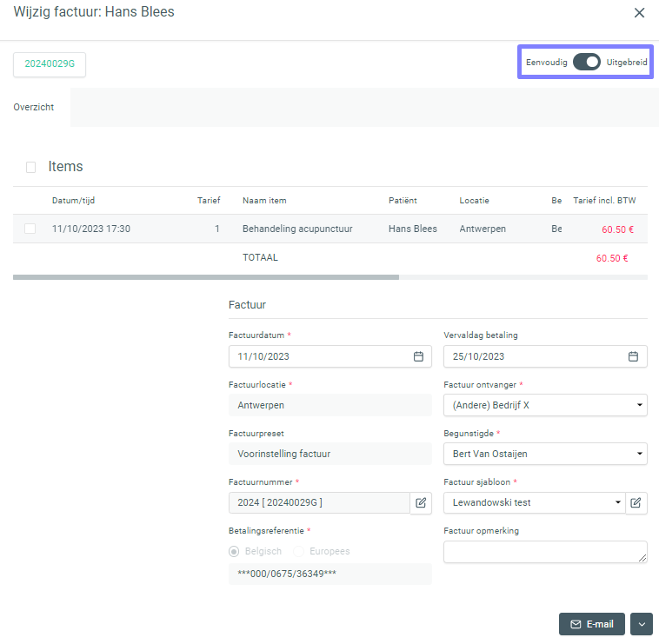The image size is (659, 644).
Task: Click the Factuur opmerking text area
Action: click(x=545, y=552)
